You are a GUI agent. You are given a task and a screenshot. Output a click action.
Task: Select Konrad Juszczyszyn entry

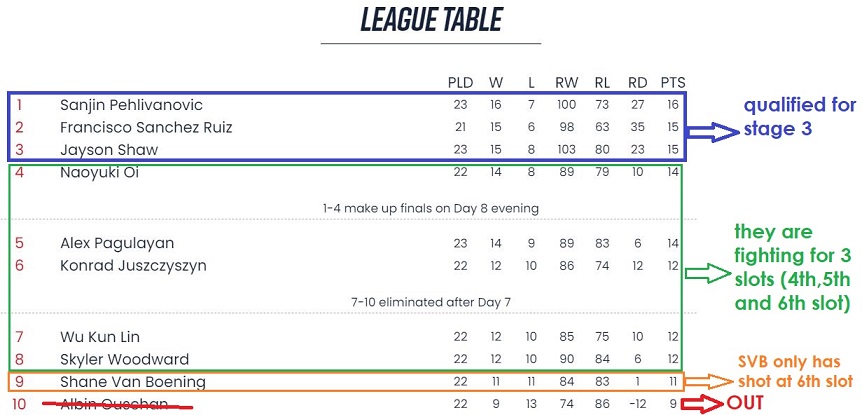click(134, 265)
